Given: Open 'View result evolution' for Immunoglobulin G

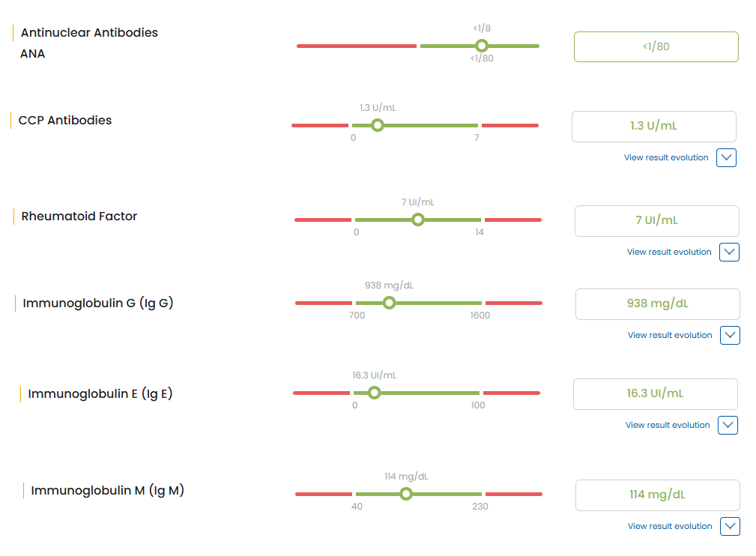Looking at the screenshot, I should (x=669, y=336).
